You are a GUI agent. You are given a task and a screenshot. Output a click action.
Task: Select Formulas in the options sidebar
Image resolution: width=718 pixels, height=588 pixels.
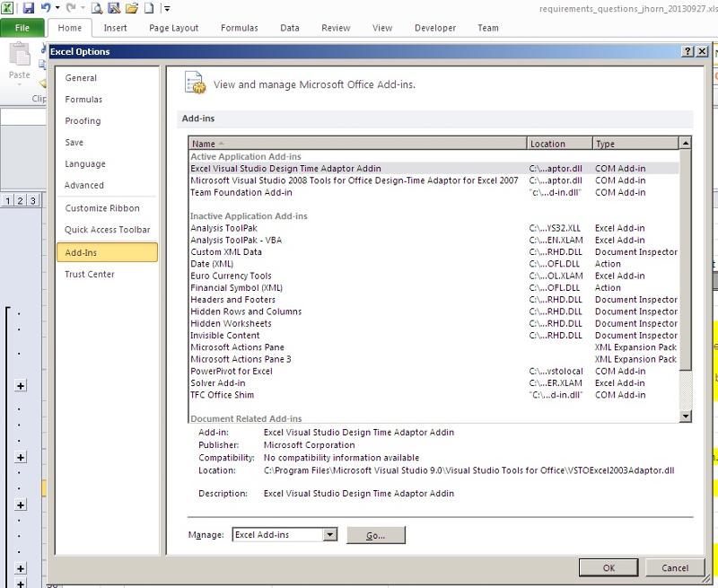[107, 100]
